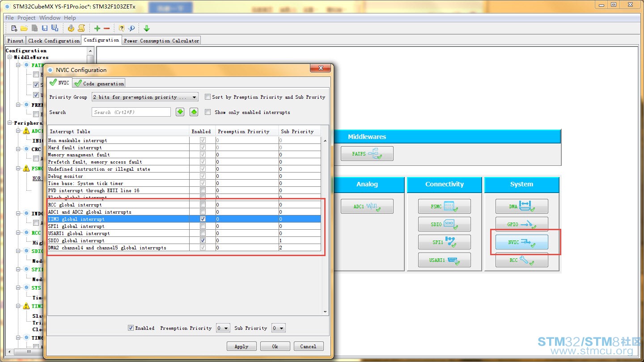
Task: Open the Preemption Priority dropdown at bottom
Action: pos(223,328)
